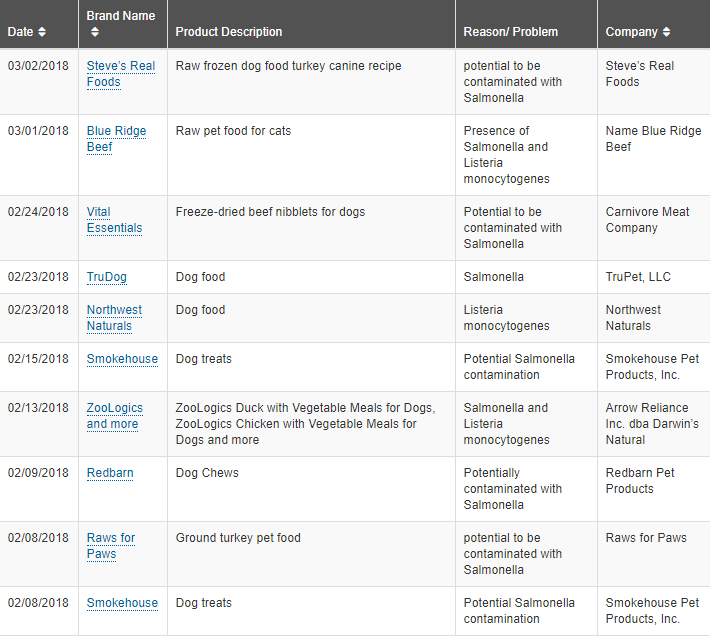The height and width of the screenshot is (638, 710).
Task: Click 'Potentially contaminated with Salmonella' reason
Action: pyautogui.click(x=513, y=489)
